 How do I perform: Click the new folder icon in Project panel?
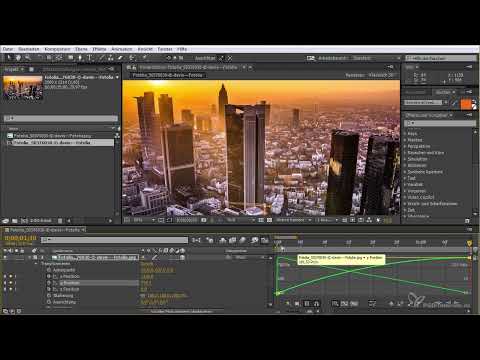pyautogui.click(x=15, y=221)
